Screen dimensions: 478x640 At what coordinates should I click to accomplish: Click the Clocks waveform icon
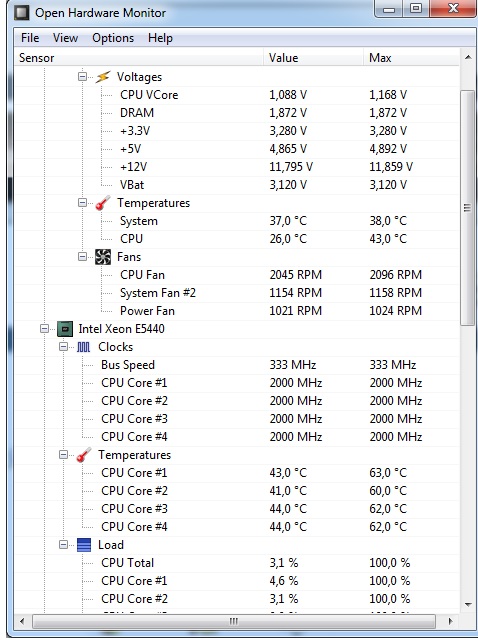click(x=84, y=347)
